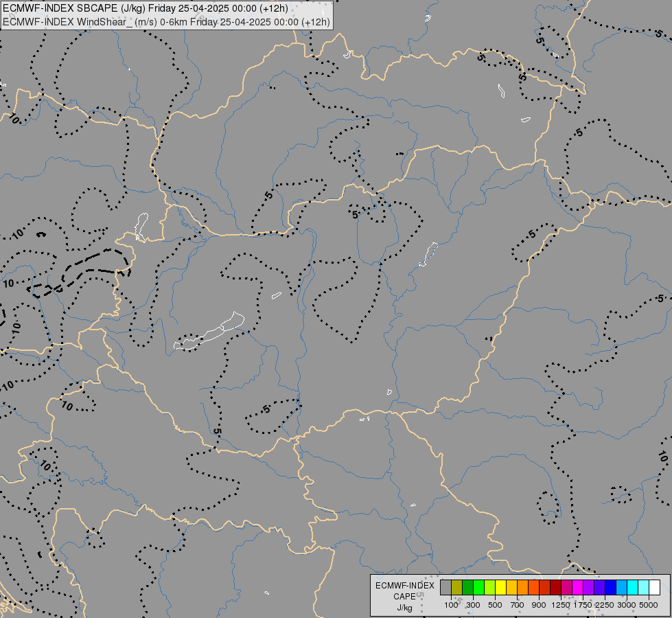Viewport: 672px width, 618px height.
Task: Click the J/kg unit label in legend
Action: click(x=404, y=608)
